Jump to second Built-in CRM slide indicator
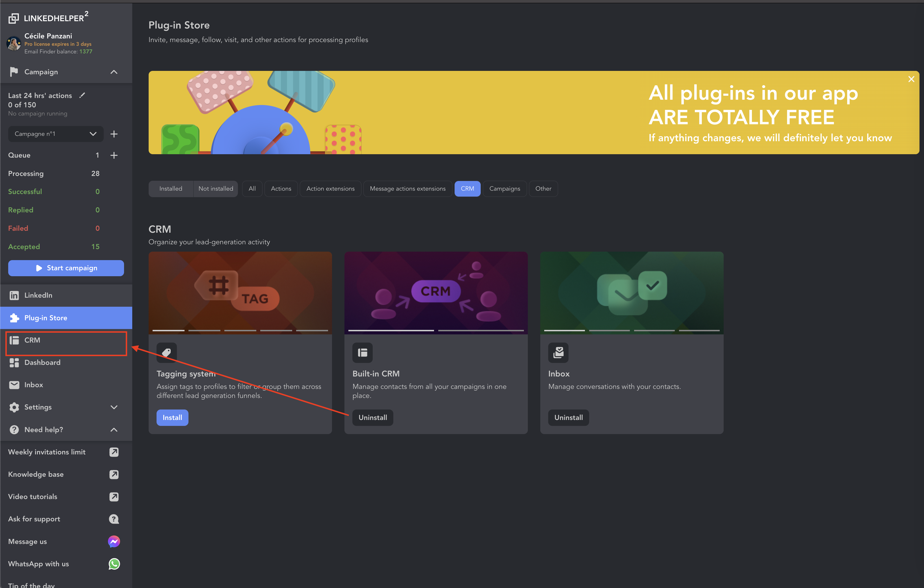The height and width of the screenshot is (588, 924). pos(481,330)
